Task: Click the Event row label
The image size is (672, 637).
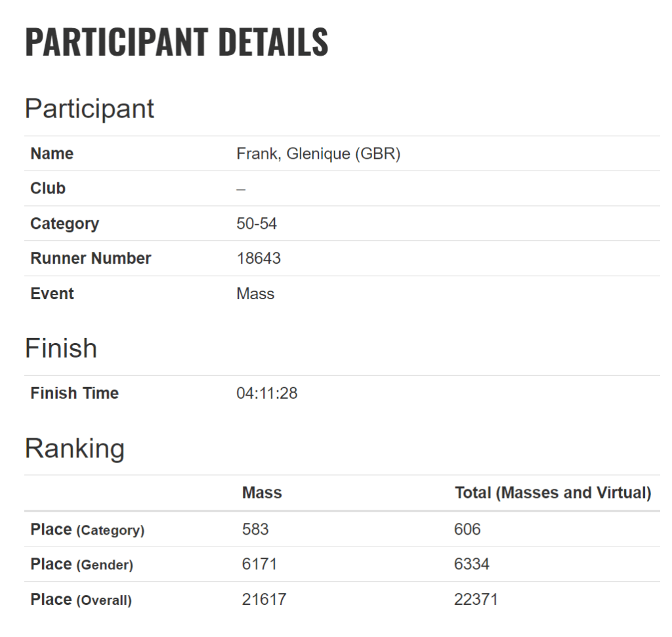Action: tap(52, 293)
